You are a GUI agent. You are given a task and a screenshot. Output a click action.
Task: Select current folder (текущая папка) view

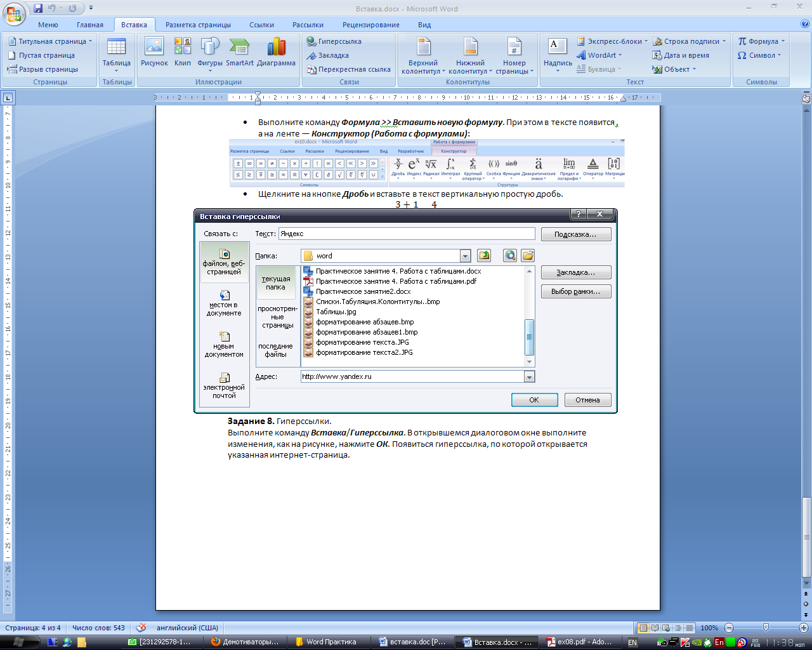point(276,282)
